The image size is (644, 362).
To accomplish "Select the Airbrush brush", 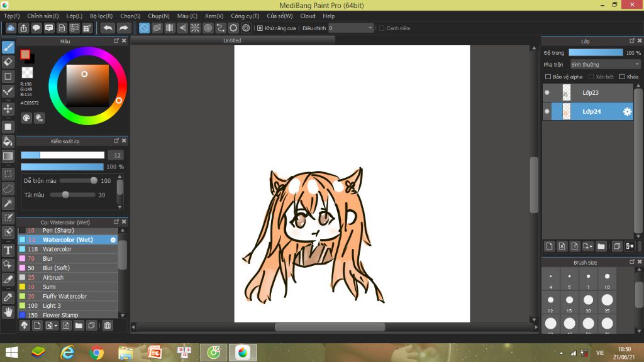I will pos(68,277).
